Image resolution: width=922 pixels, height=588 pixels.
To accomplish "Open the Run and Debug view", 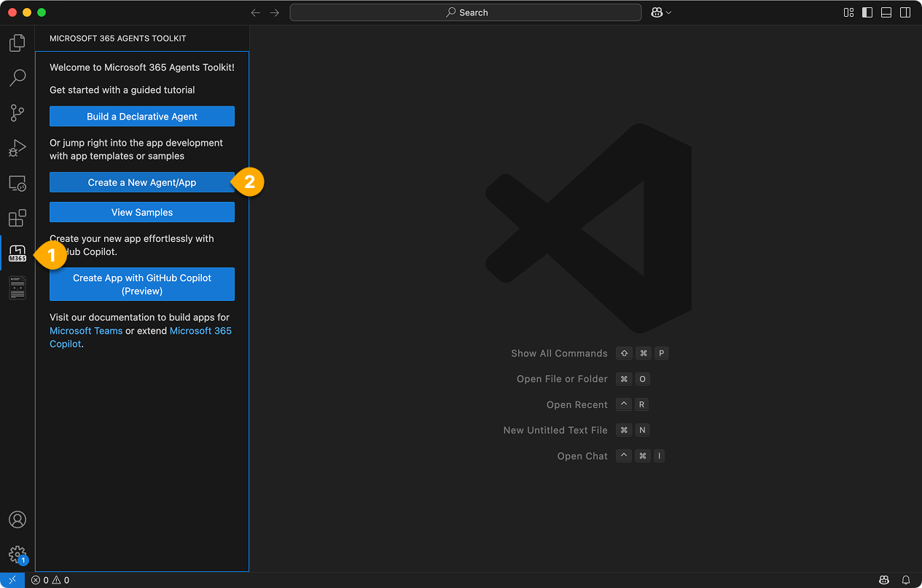I will pyautogui.click(x=17, y=148).
